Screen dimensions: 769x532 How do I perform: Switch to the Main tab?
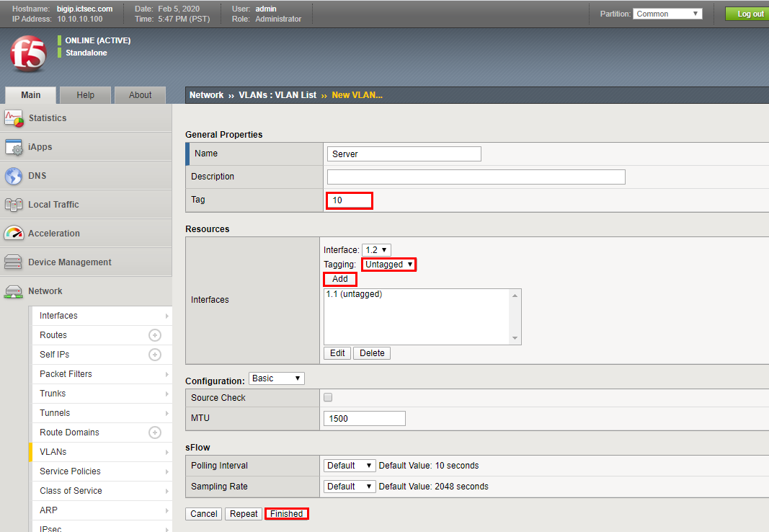pyautogui.click(x=30, y=95)
